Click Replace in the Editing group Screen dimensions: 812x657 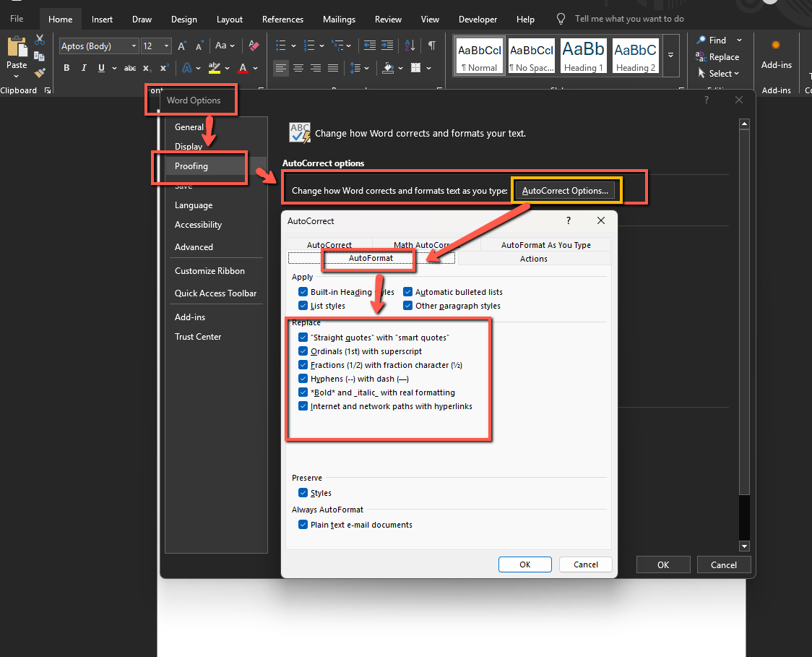coord(717,57)
